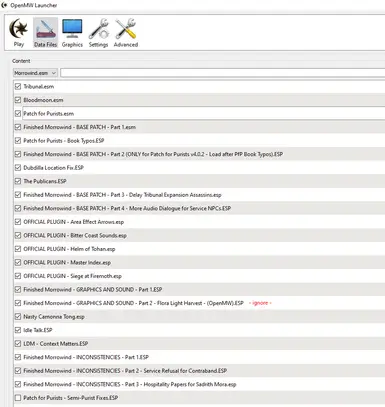Toggle Idle Talk.ESP checkbox

tap(18, 330)
